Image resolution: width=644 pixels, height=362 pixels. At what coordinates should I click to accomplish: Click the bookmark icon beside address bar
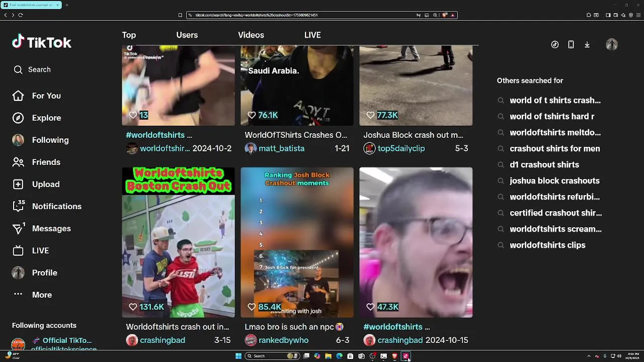180,15
